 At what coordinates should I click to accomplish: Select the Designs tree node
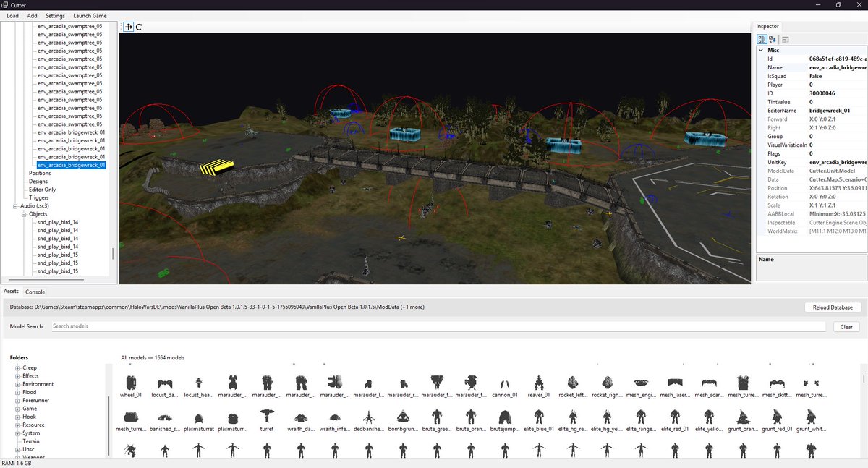38,182
